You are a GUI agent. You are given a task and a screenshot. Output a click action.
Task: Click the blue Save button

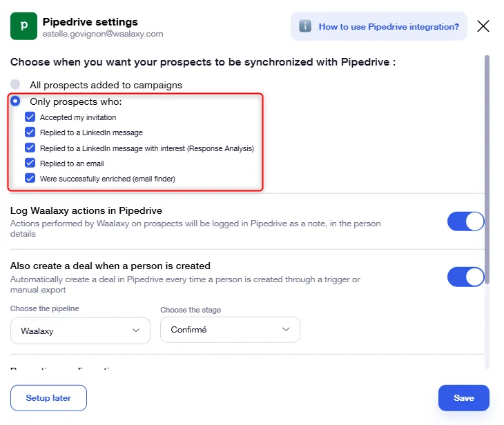click(x=464, y=398)
